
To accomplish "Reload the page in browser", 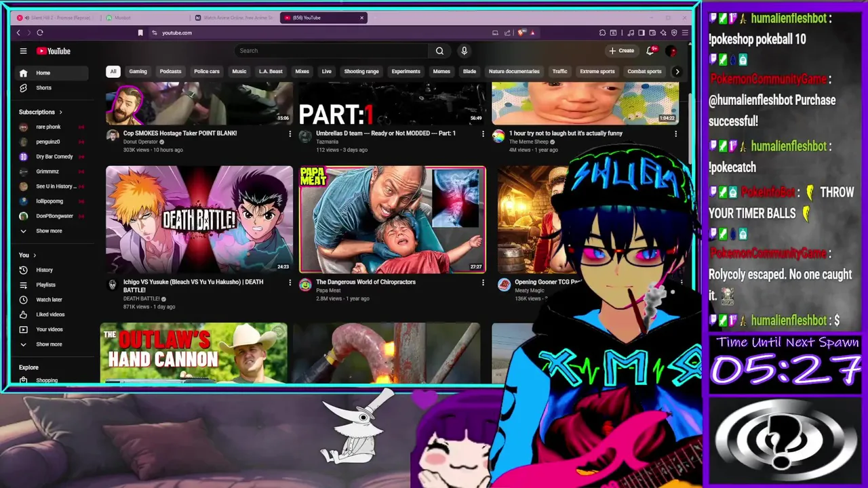I will 40,33.
